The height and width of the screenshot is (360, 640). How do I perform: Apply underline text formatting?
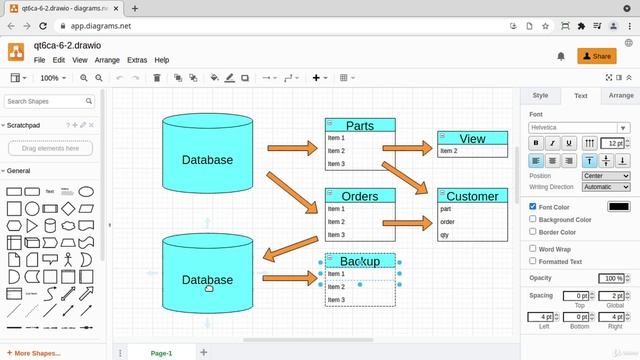pos(569,143)
